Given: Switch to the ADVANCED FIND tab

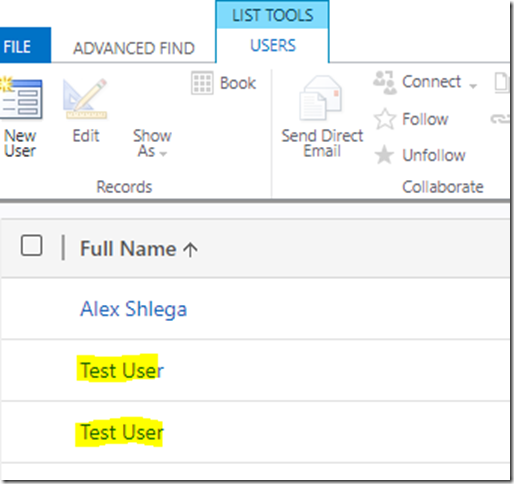Looking at the screenshot, I should point(134,48).
